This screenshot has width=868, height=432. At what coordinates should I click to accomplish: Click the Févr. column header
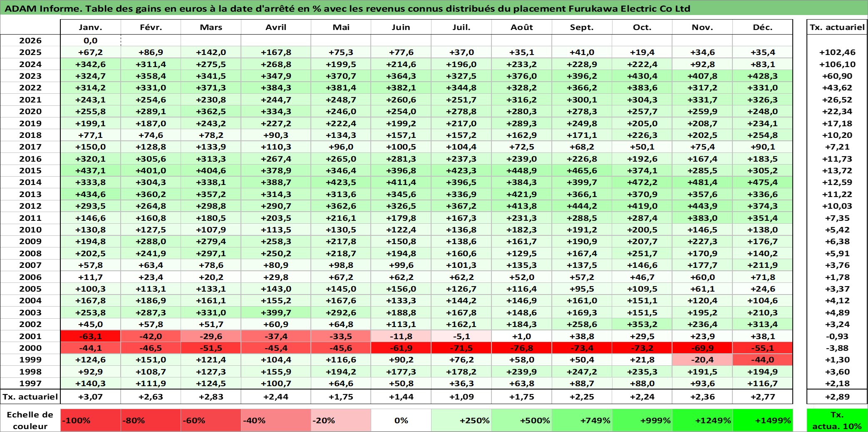(151, 27)
